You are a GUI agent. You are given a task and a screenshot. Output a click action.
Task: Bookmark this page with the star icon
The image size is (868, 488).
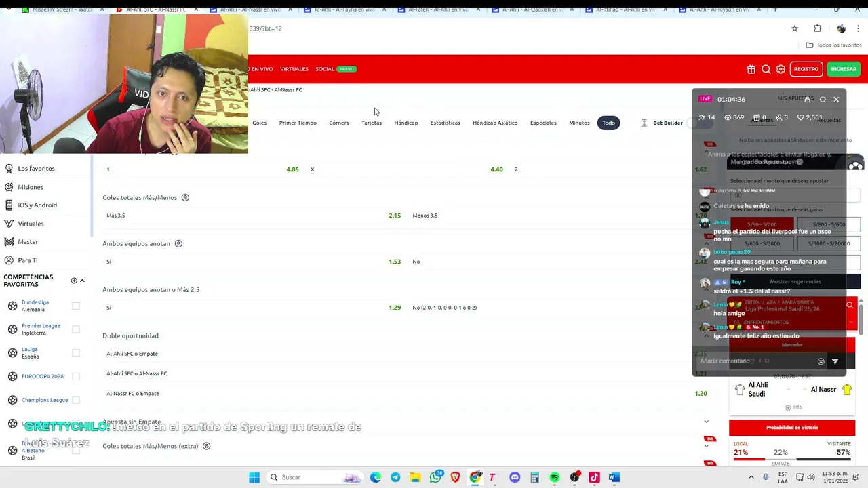[795, 28]
